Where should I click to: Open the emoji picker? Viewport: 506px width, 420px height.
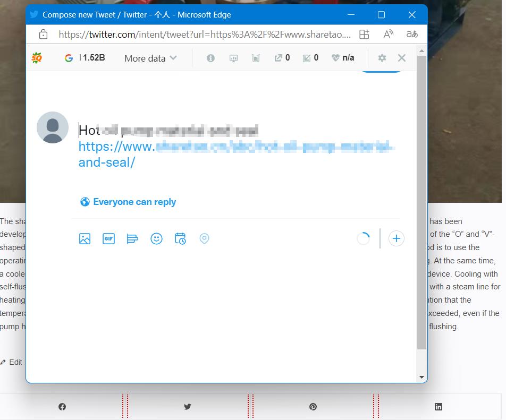coord(156,238)
